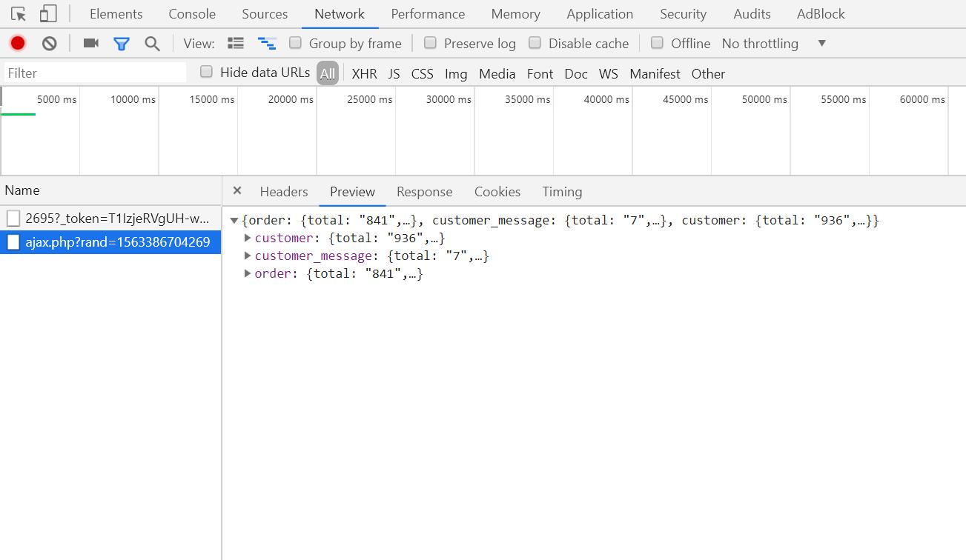Switch to the Console panel
The image size is (966, 560).
tap(191, 13)
